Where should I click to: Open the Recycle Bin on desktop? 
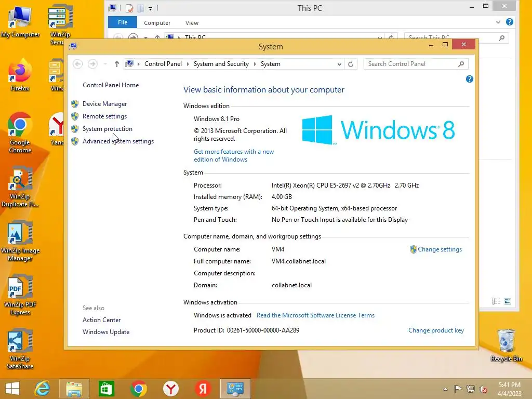click(506, 345)
